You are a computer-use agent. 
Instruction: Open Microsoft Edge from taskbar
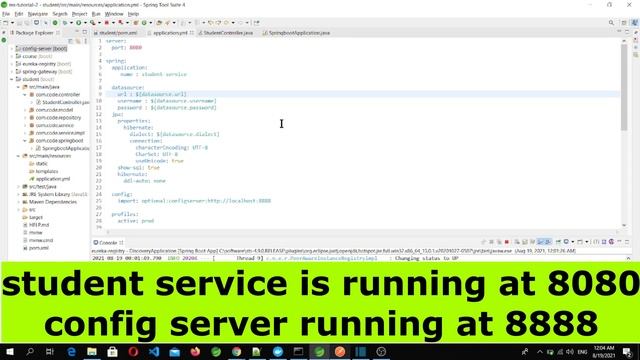tap(71, 352)
